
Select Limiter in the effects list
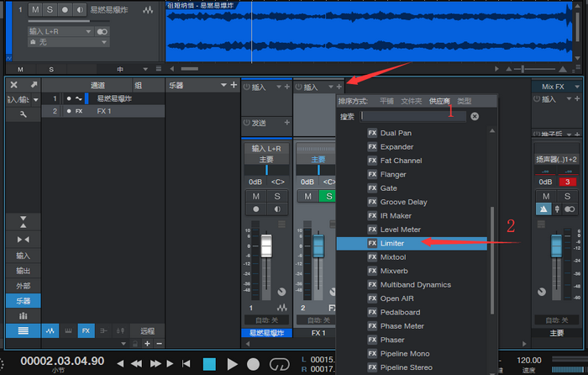[x=392, y=243]
